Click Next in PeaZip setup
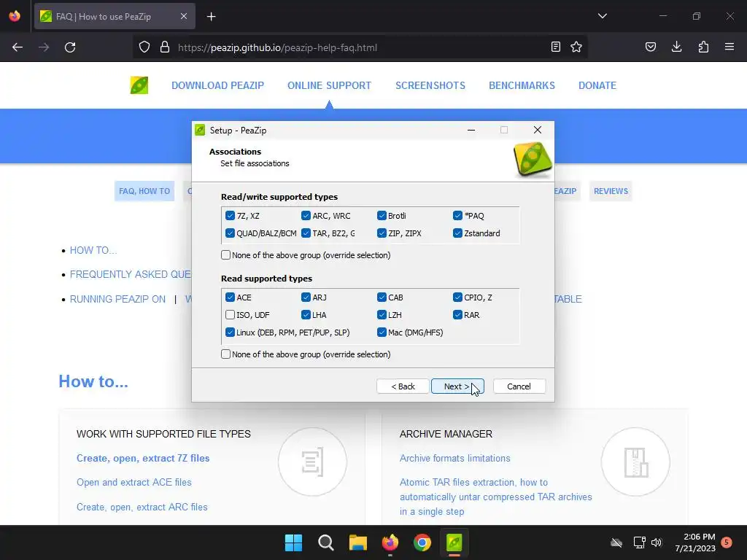Screen dimensions: 747x560 457,386
